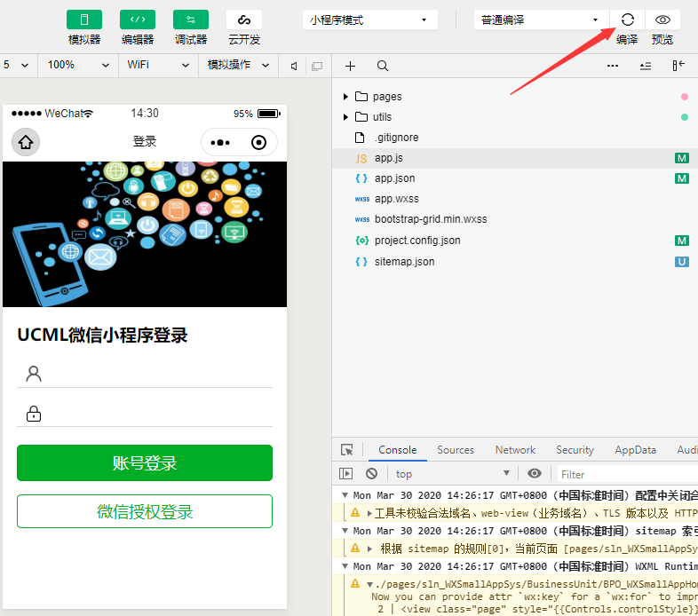The width and height of the screenshot is (698, 616).
Task: Open file tree more options (…)
Action: click(613, 66)
